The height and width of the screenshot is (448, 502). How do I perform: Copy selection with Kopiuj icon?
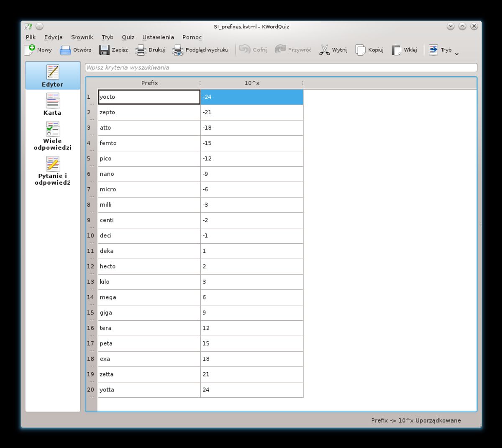[360, 50]
